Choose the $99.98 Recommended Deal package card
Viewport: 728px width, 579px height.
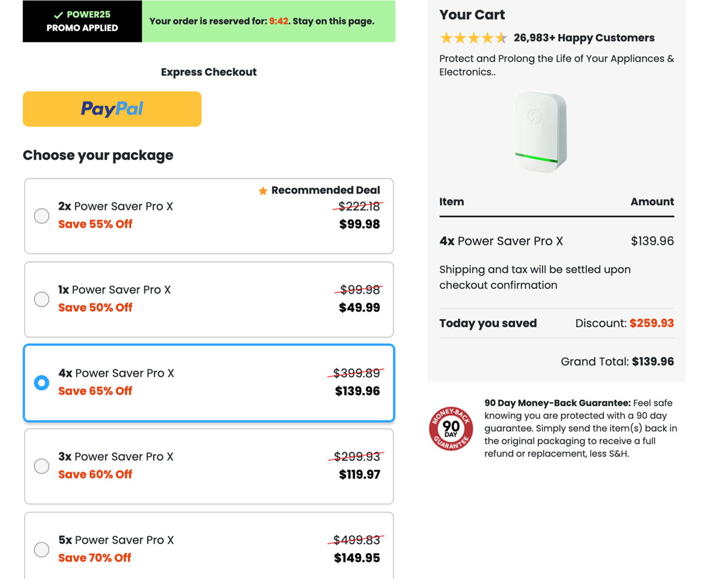pos(209,216)
